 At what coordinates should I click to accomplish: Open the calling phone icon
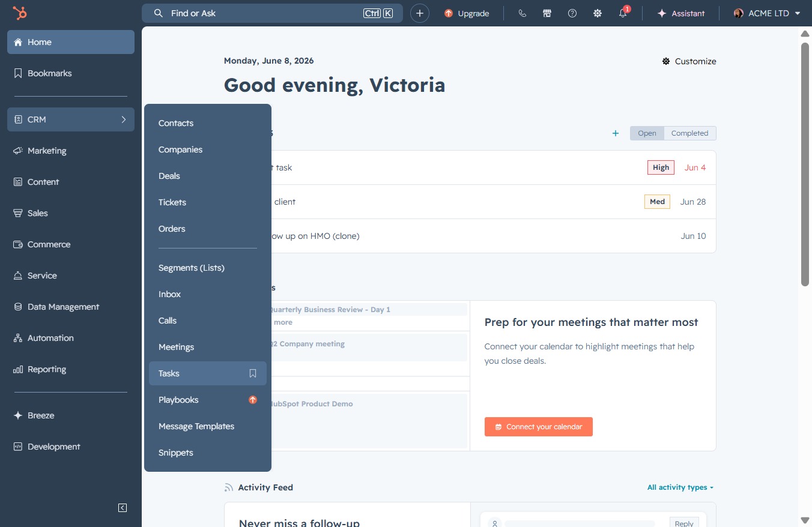coord(522,13)
